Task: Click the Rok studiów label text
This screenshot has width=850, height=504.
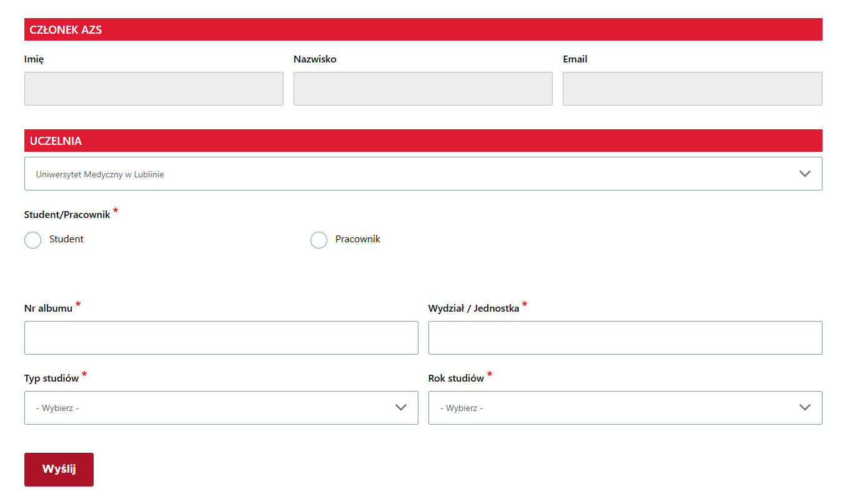Action: click(x=457, y=378)
